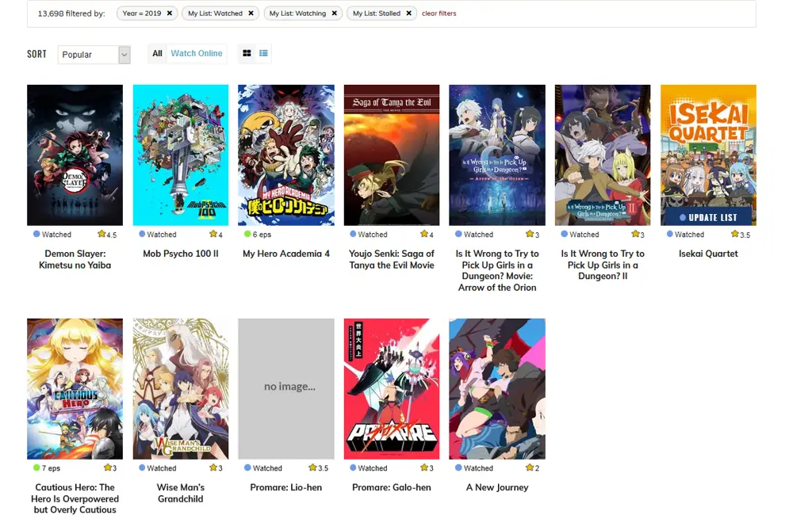Screen dimensions: 812x519
Task: Click Arrow of the Orion movie title
Action: [x=497, y=271]
